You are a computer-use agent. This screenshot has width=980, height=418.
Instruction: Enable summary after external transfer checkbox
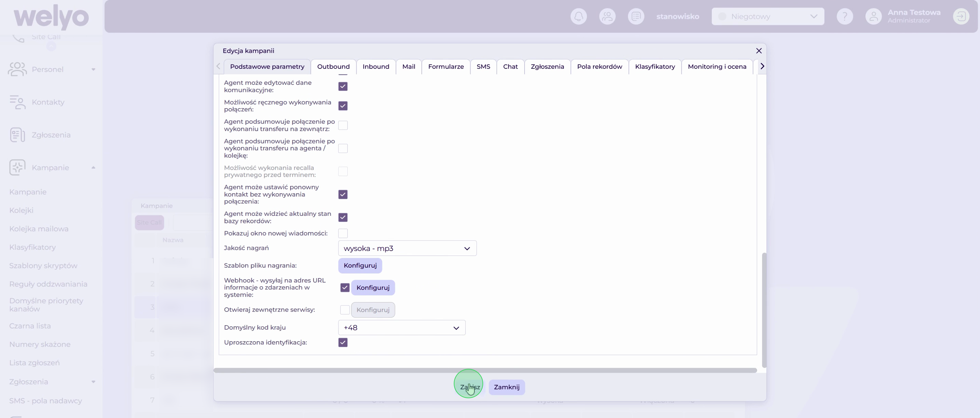(343, 125)
